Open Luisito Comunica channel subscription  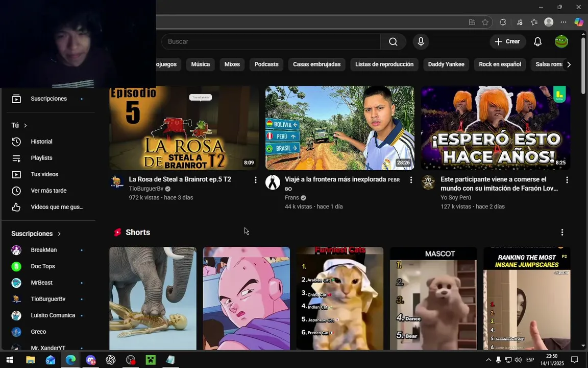click(49, 315)
